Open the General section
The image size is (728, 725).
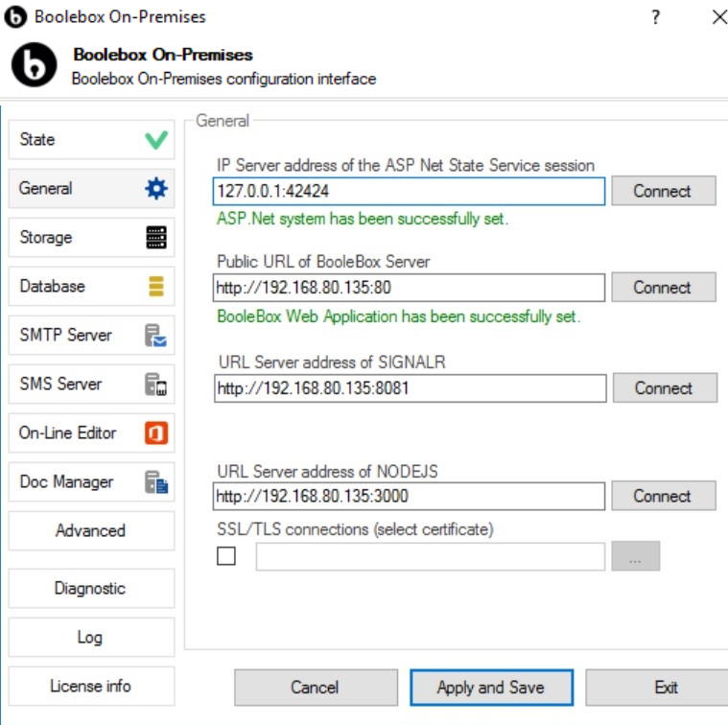click(x=91, y=189)
